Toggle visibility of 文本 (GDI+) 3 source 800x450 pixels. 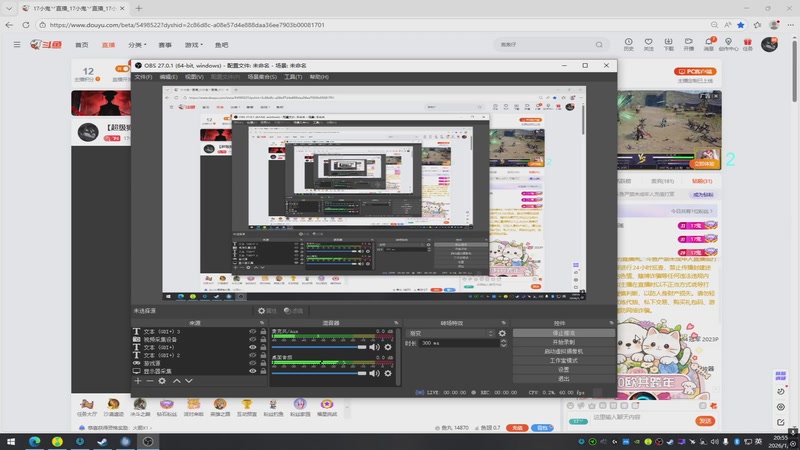253,332
